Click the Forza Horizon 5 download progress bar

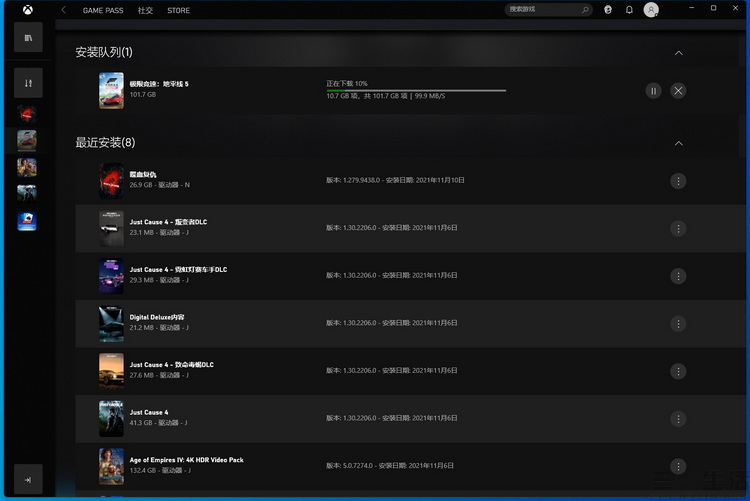416,90
